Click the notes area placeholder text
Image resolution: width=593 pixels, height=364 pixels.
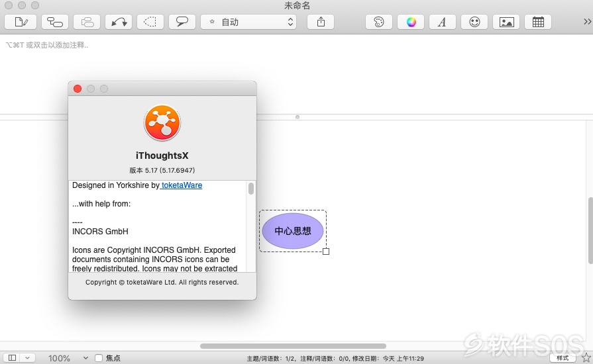click(x=47, y=45)
